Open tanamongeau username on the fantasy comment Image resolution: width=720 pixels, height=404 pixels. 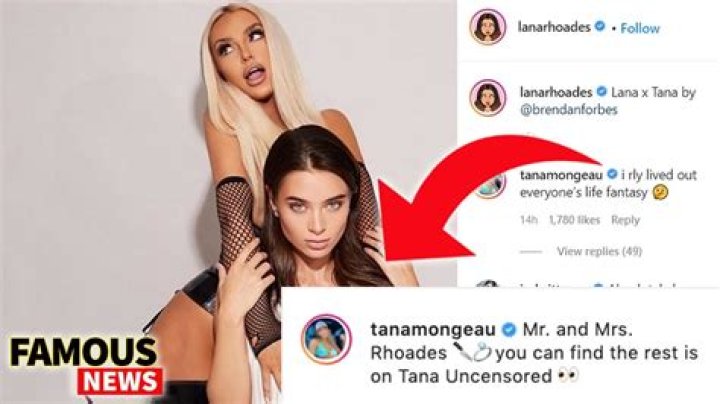(561, 175)
